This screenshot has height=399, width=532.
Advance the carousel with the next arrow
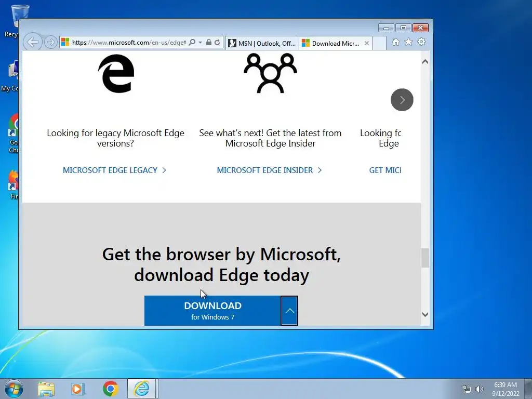point(402,100)
